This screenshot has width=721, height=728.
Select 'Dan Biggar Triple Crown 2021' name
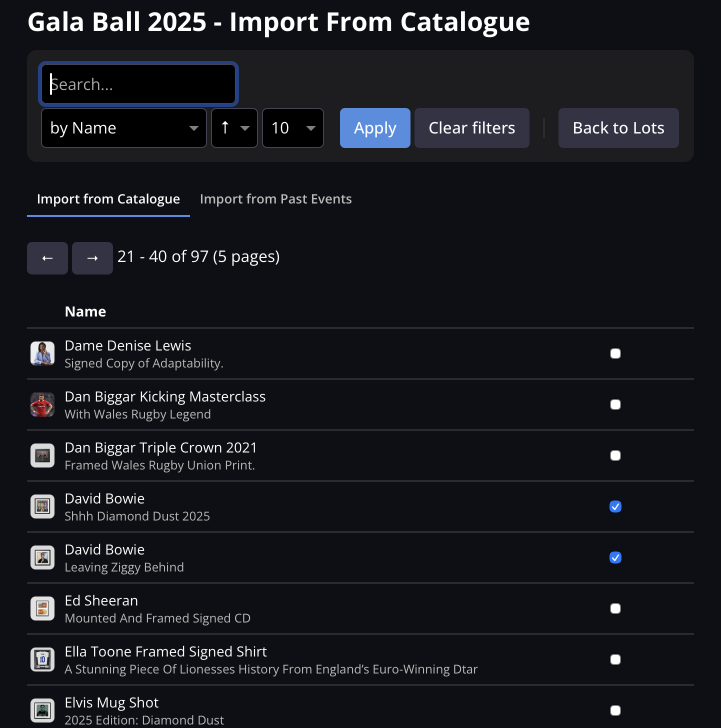tap(161, 447)
